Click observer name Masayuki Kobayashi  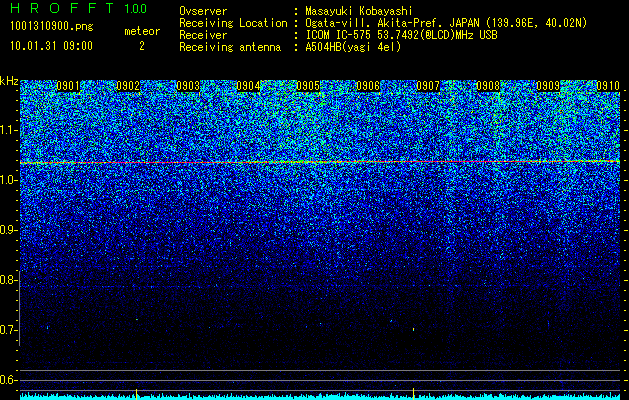[x=359, y=11]
